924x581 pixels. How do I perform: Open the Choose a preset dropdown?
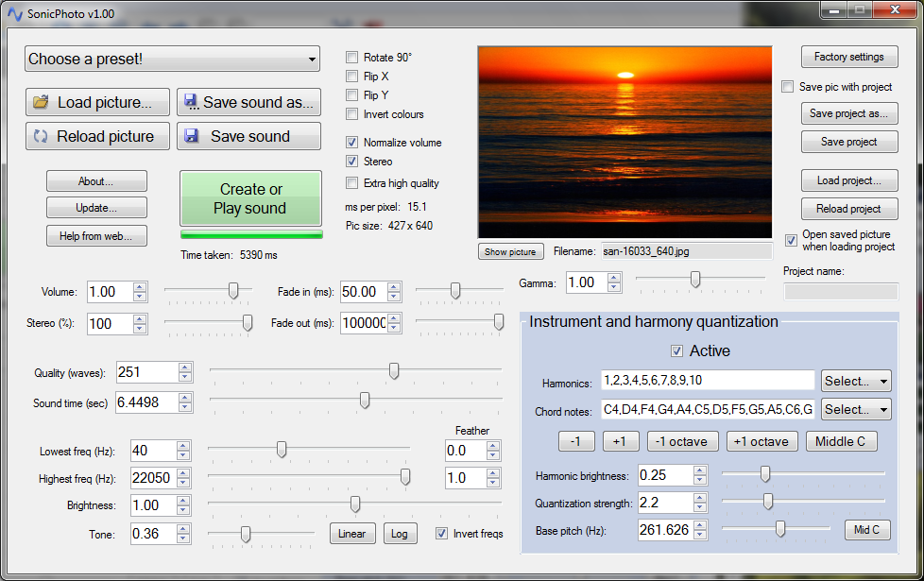[173, 59]
